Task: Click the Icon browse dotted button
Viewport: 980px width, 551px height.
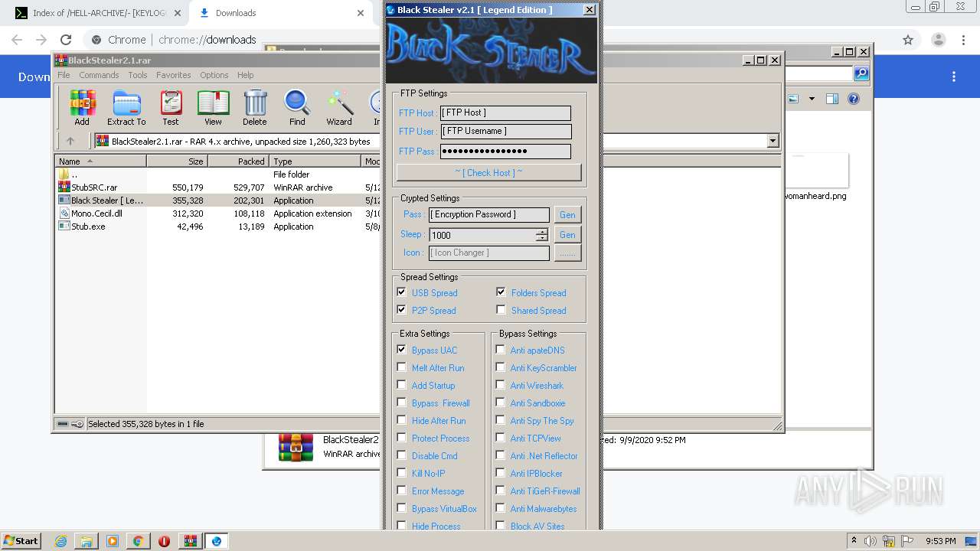Action: (x=567, y=253)
